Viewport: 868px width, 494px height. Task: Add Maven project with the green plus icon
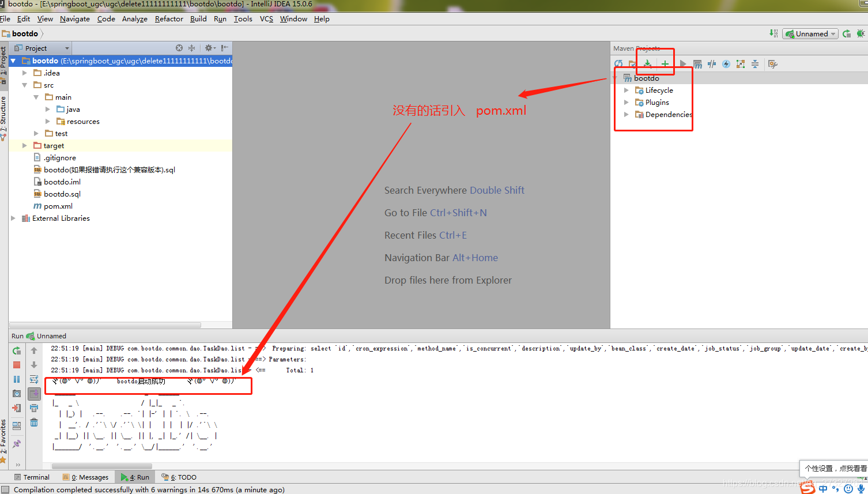665,64
